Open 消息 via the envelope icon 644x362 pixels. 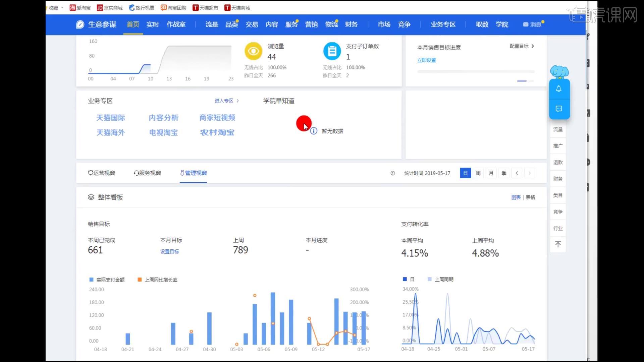[533, 24]
